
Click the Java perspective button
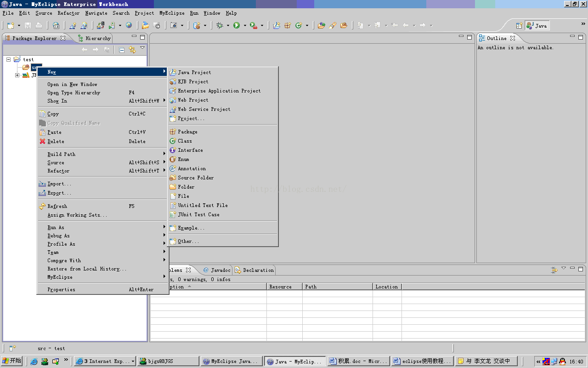tap(537, 26)
